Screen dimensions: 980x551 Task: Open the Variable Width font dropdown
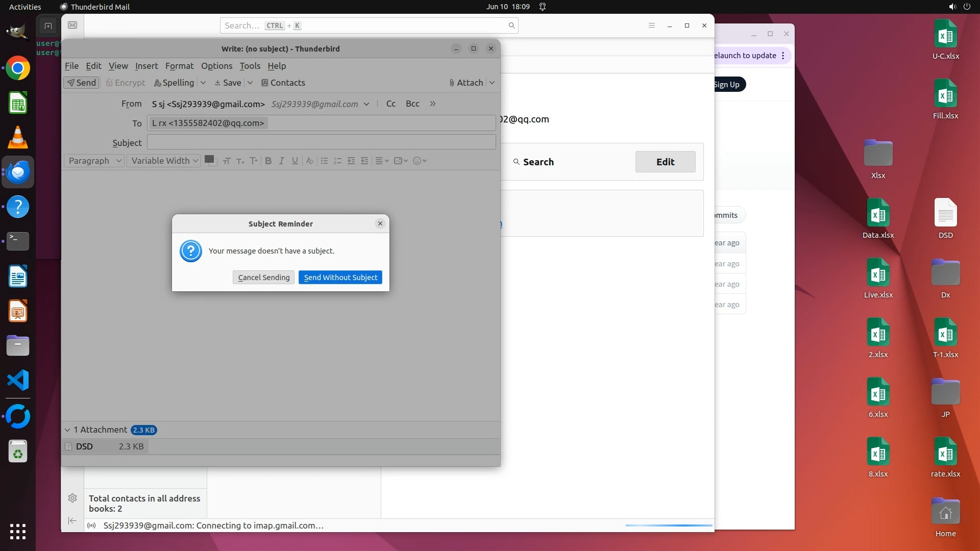[164, 161]
